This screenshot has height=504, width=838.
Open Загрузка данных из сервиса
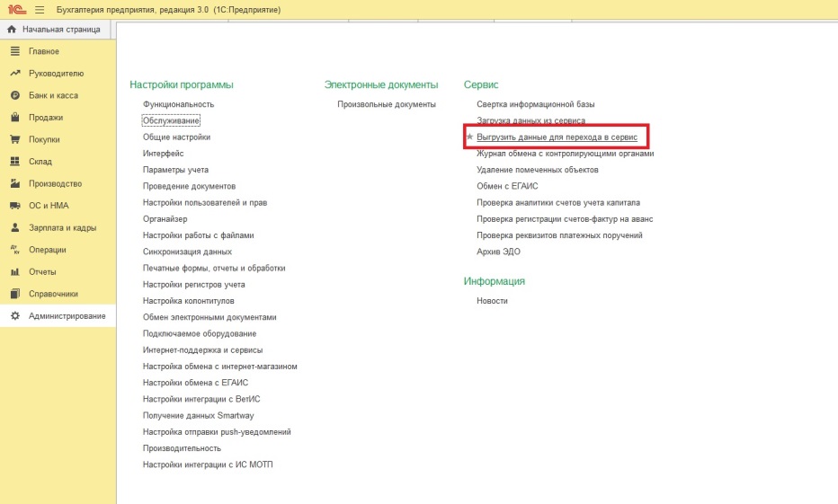530,120
